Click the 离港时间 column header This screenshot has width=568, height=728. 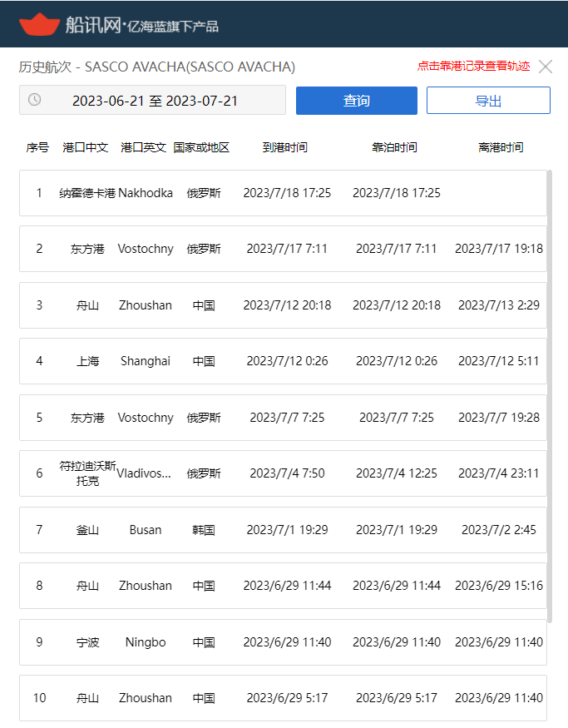click(x=501, y=147)
